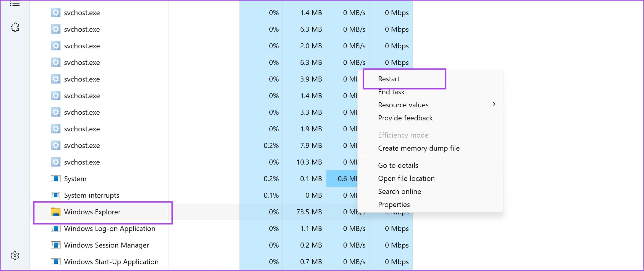Viewport: 644px width, 271px height.
Task: Click Go to details
Action: coord(398,165)
